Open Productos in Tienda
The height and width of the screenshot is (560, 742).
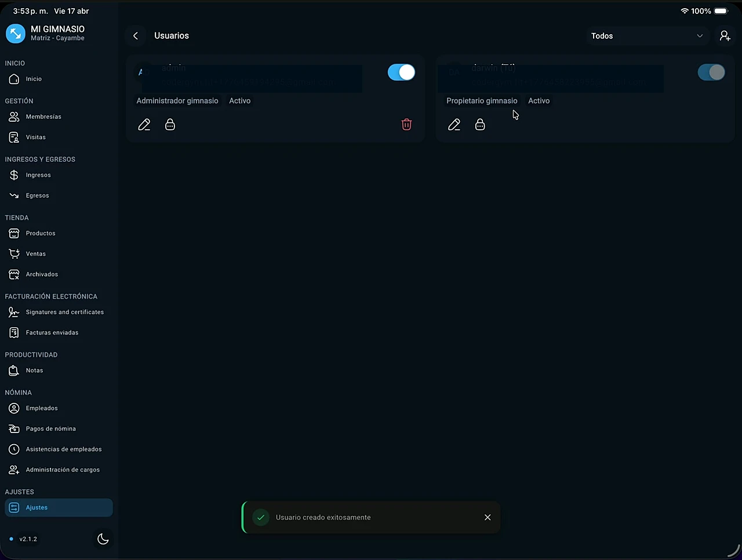[x=41, y=234]
